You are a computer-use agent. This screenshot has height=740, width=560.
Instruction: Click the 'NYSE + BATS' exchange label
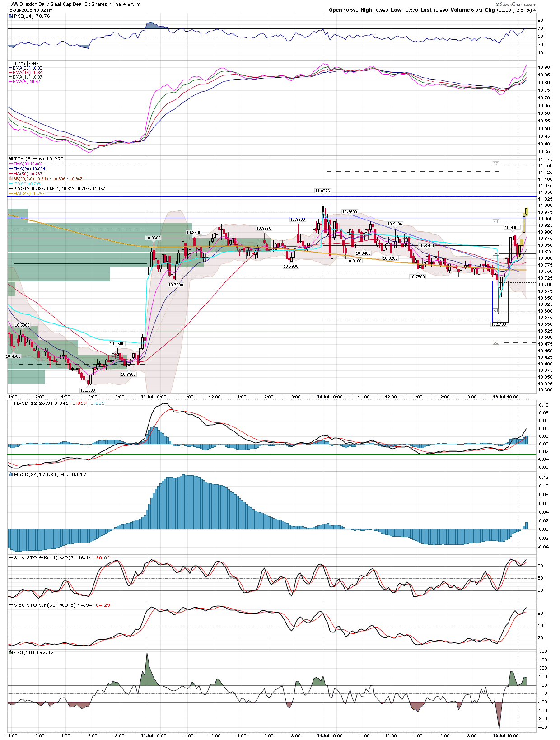click(x=125, y=5)
